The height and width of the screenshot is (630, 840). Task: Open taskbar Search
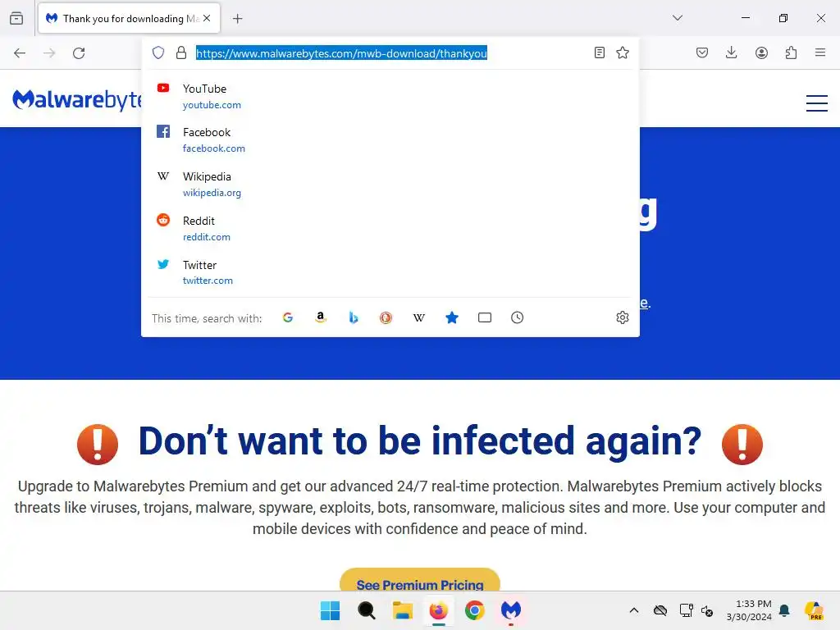(367, 610)
